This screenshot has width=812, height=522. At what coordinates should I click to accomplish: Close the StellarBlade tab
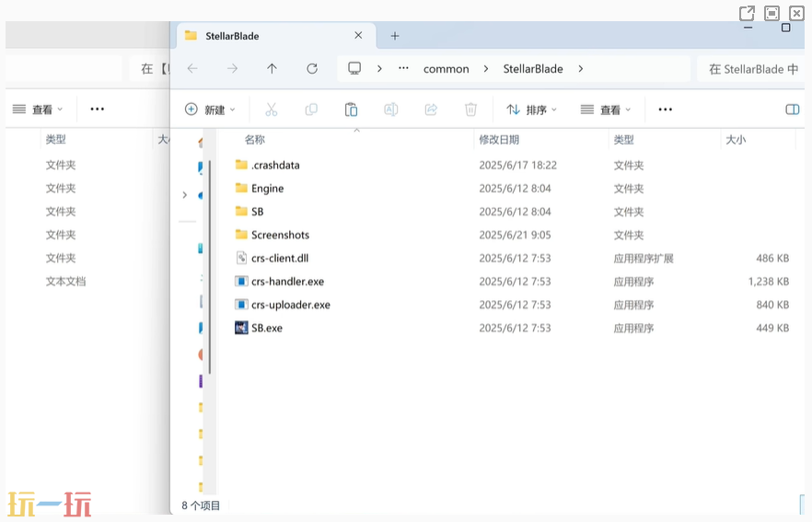click(358, 35)
